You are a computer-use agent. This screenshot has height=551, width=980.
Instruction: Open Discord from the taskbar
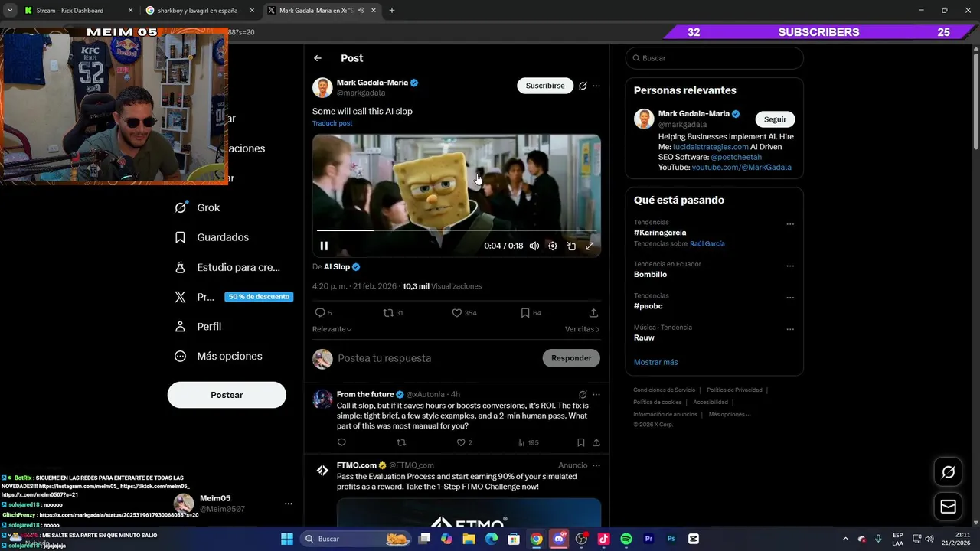point(559,539)
